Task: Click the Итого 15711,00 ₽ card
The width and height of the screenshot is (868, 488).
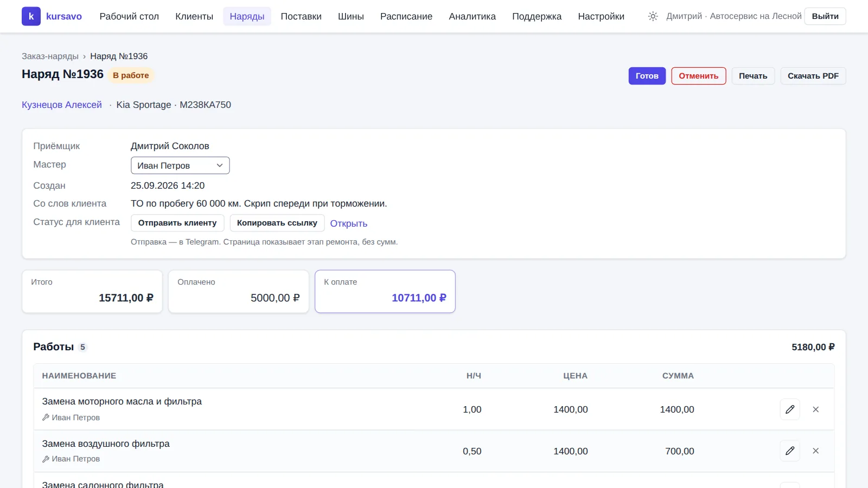Action: [92, 292]
